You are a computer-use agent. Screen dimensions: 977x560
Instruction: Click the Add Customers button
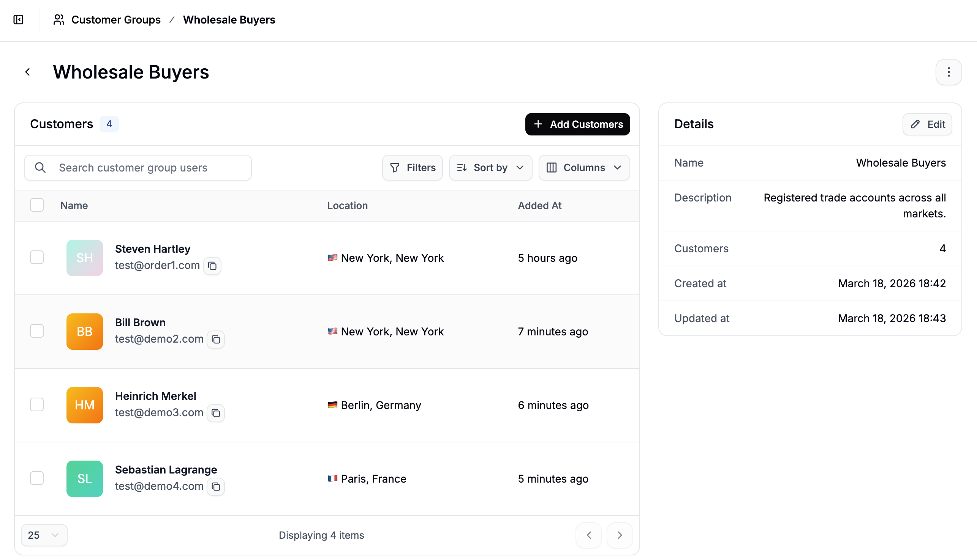(577, 124)
